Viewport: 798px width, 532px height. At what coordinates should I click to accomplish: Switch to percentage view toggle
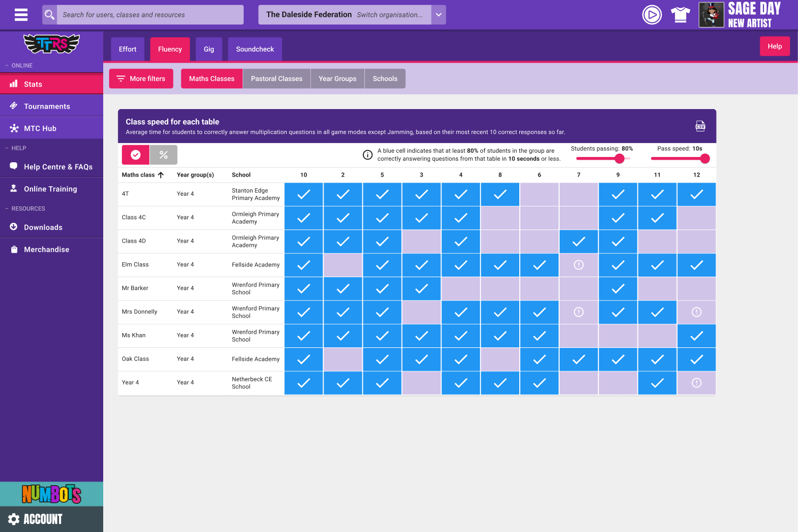[x=163, y=155]
